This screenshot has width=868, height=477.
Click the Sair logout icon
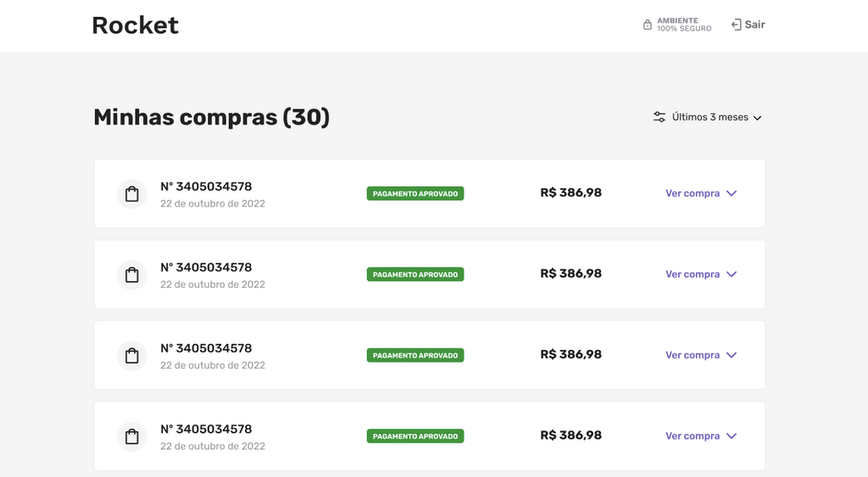click(737, 25)
